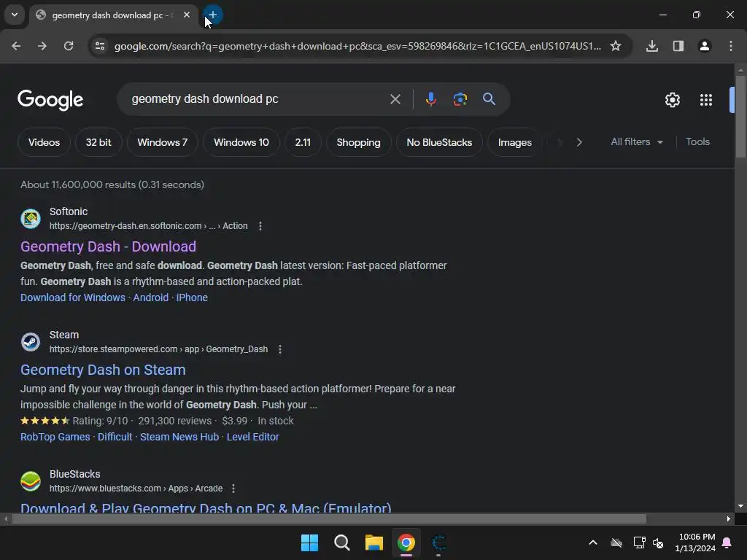This screenshot has width=747, height=560.
Task: Reload the current page
Action: [x=69, y=46]
